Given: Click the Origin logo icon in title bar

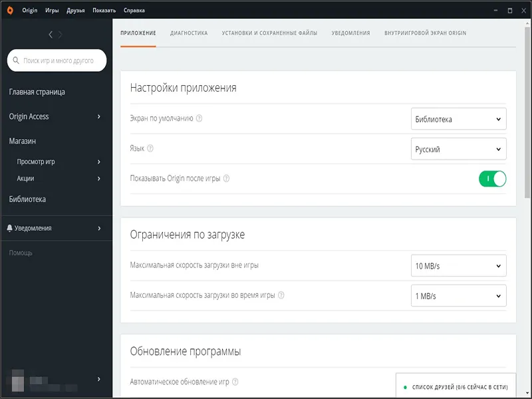Looking at the screenshot, I should 10,11.
